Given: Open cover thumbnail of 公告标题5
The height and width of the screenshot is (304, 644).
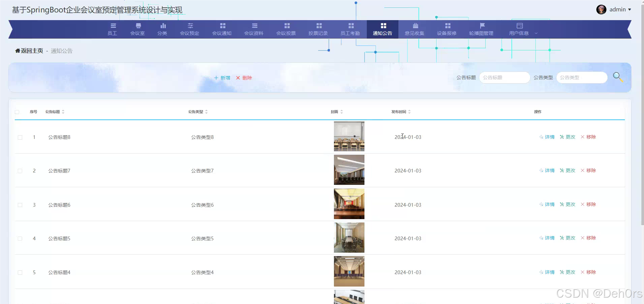Looking at the screenshot, I should click(349, 238).
